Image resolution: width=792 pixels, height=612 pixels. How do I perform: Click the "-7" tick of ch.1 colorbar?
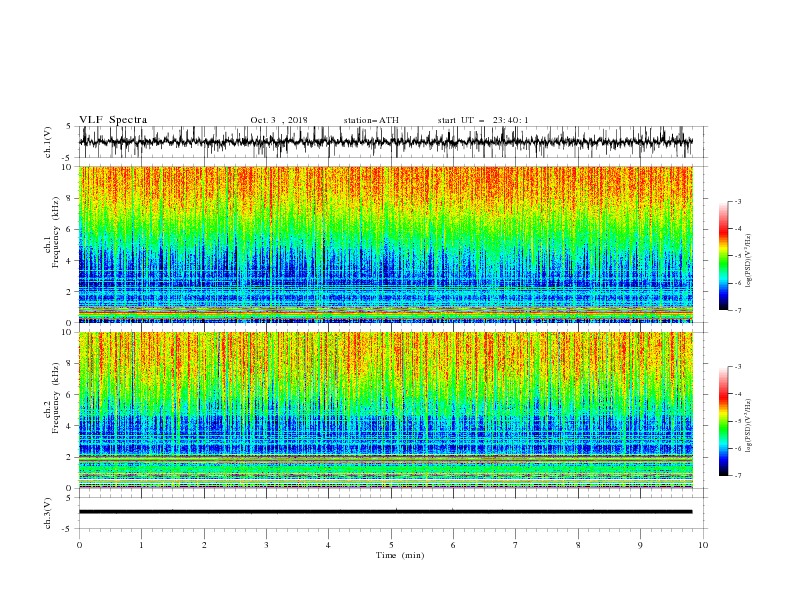click(x=738, y=310)
